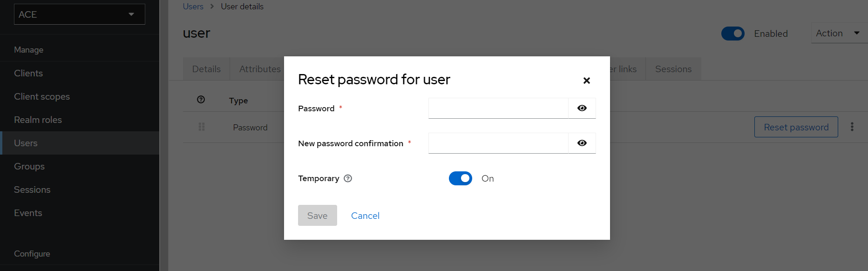
Task: Switch to the Details tab
Action: pyautogui.click(x=206, y=69)
